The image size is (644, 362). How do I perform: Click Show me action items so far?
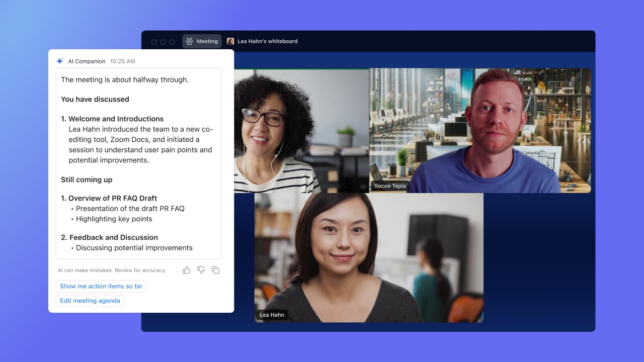[x=101, y=286]
